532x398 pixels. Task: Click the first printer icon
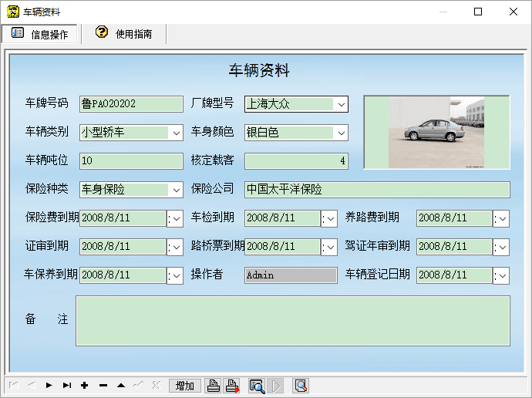click(x=214, y=386)
